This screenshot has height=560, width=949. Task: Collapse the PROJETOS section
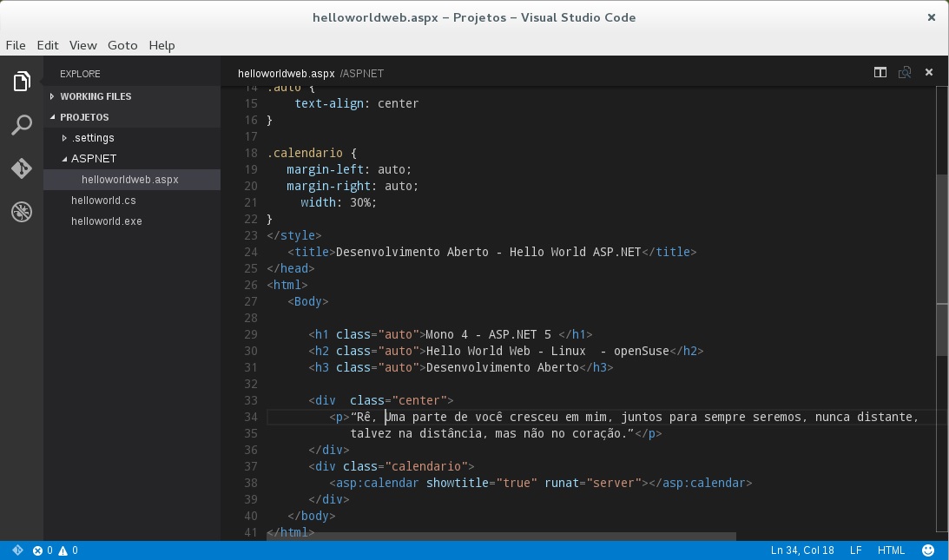point(84,117)
